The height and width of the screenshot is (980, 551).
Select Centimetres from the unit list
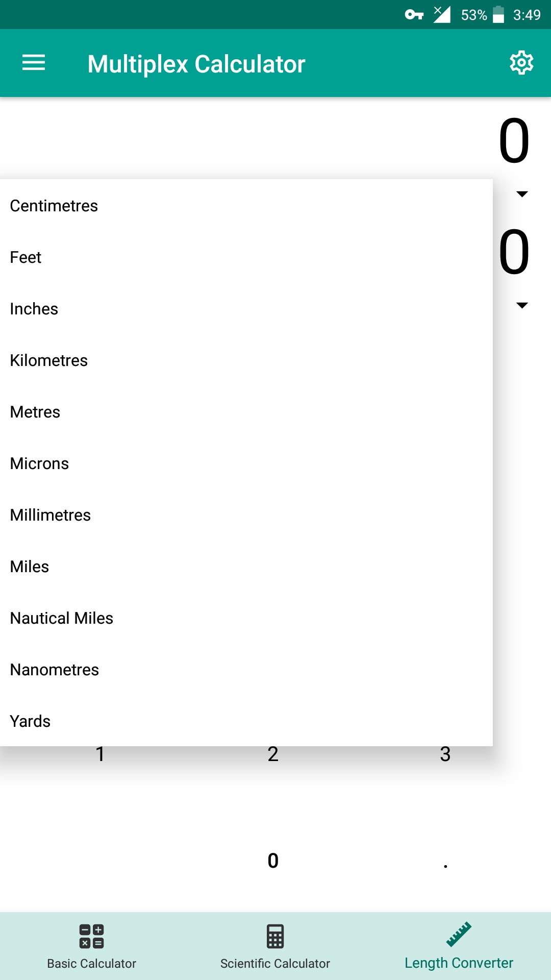53,205
